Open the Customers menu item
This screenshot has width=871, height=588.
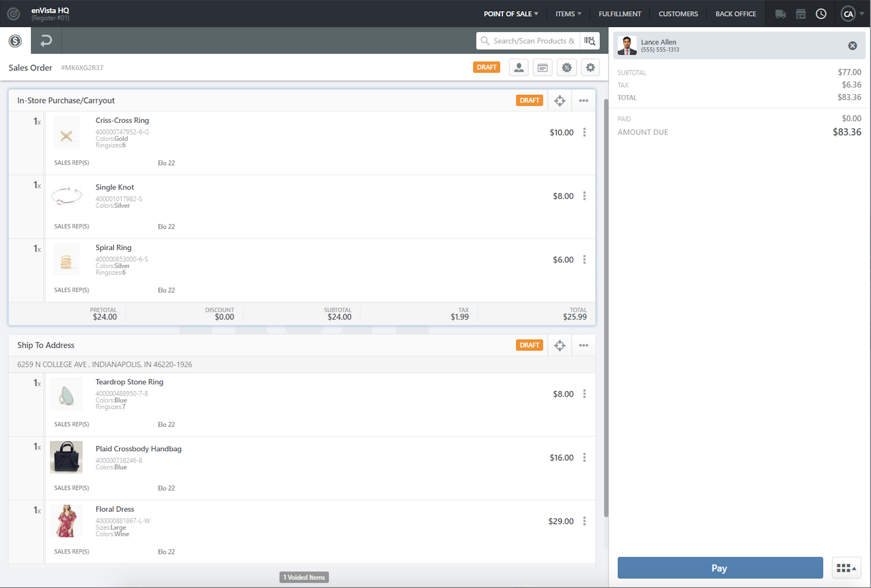(678, 14)
